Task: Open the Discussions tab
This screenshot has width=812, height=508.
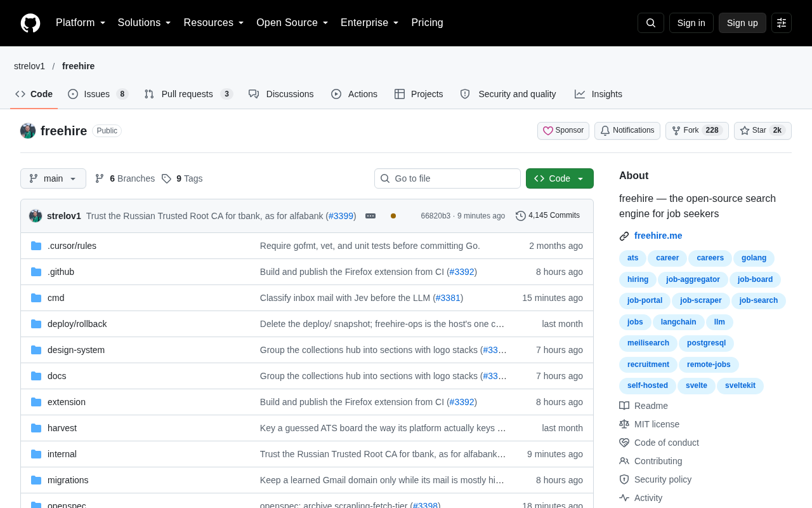Action: (281, 94)
